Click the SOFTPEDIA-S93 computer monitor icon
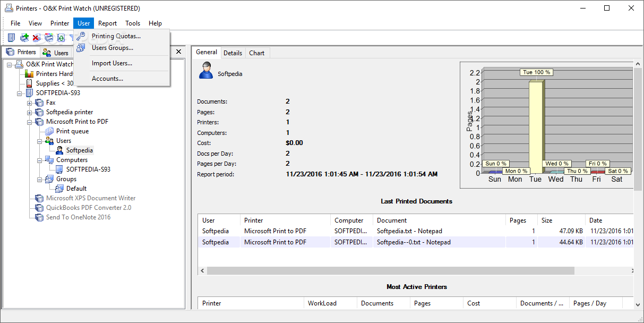Screen dimensions: 644x323 pyautogui.click(x=59, y=169)
